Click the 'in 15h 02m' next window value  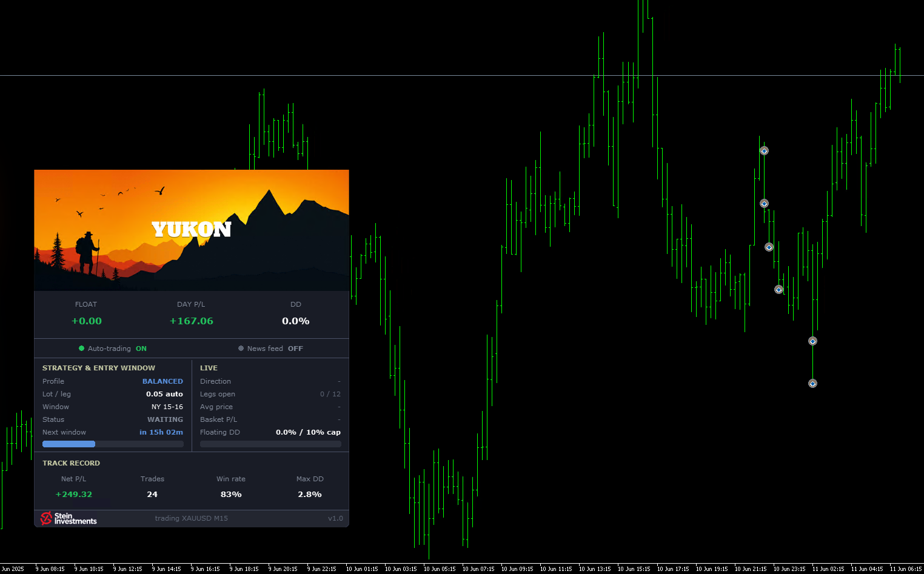point(161,432)
